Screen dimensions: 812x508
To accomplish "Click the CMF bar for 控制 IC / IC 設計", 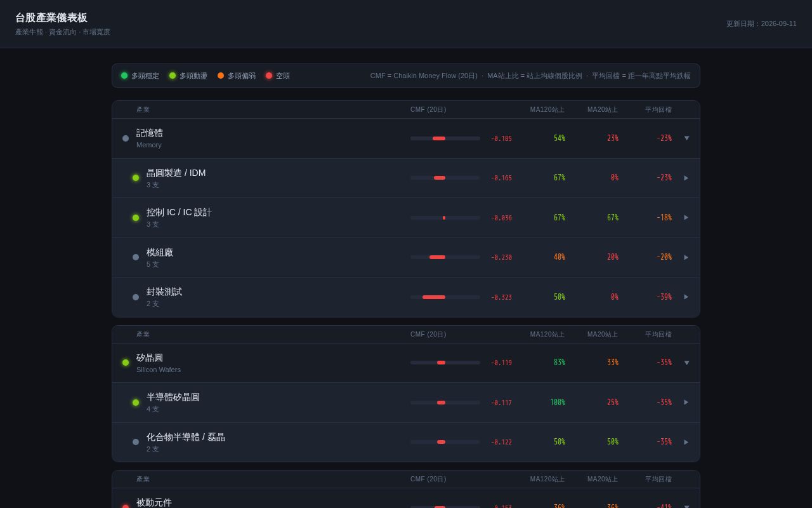I will (x=445, y=218).
